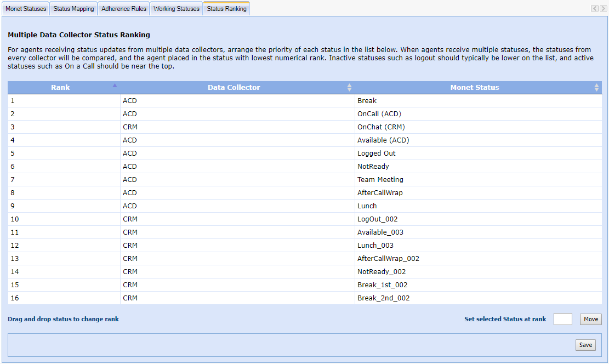The width and height of the screenshot is (609, 364).
Task: Choose the LogOut_002 status row
Action: (x=377, y=219)
